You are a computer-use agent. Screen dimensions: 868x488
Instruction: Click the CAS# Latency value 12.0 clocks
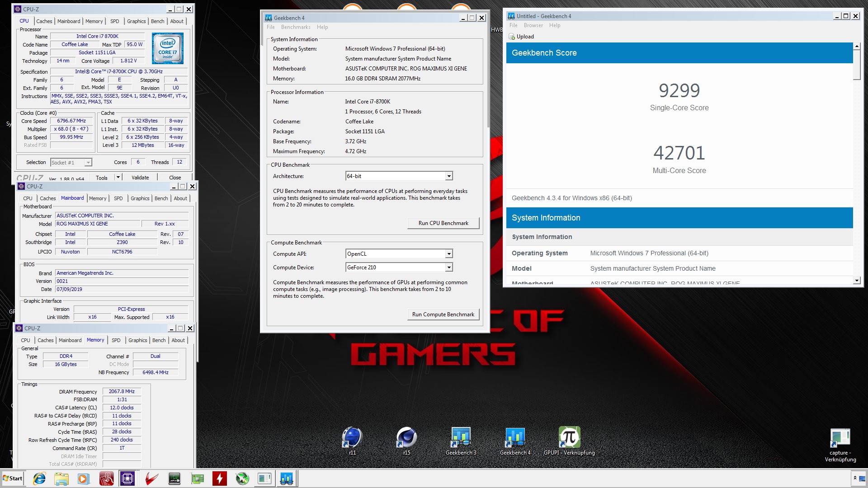coord(122,408)
